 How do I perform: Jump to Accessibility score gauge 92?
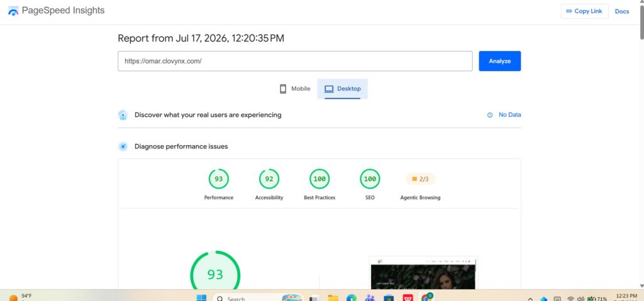pos(269,179)
